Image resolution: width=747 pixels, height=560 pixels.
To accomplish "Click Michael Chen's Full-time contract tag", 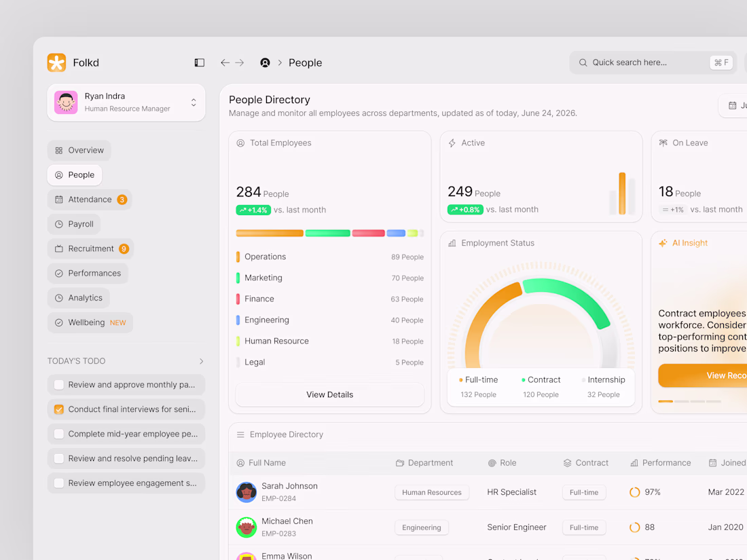I will click(x=584, y=527).
